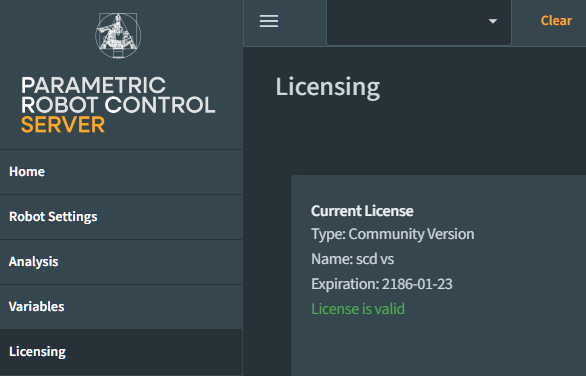Click the Parametric Robot Control Server title
This screenshot has height=376, width=586.
[118, 105]
